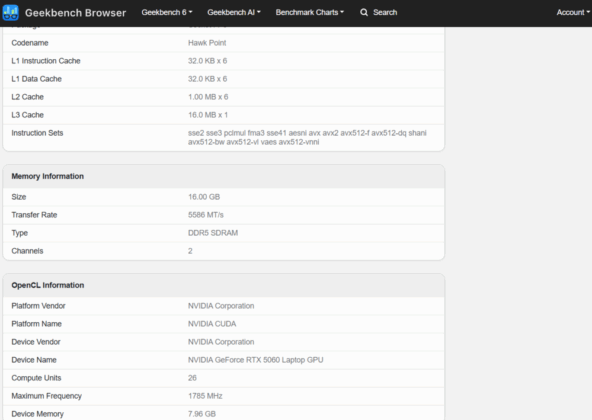
Task: Click the Maximum Frequency 1785 MHz value
Action: 205,396
